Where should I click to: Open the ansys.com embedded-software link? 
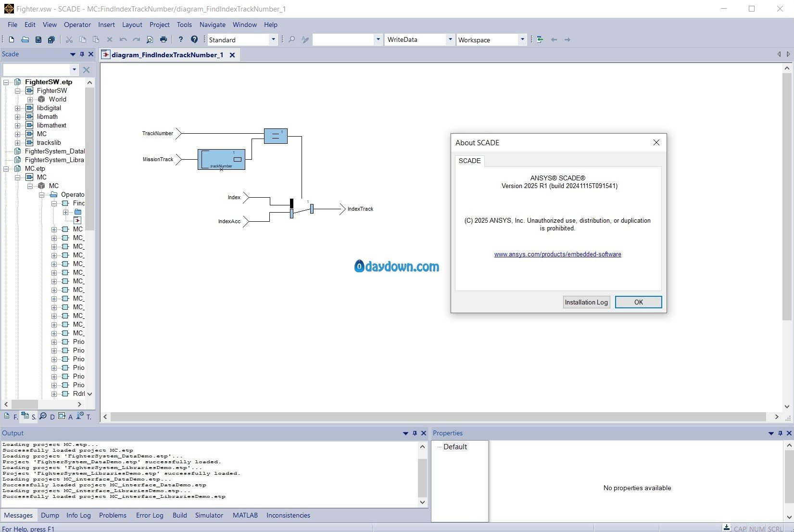pyautogui.click(x=557, y=254)
